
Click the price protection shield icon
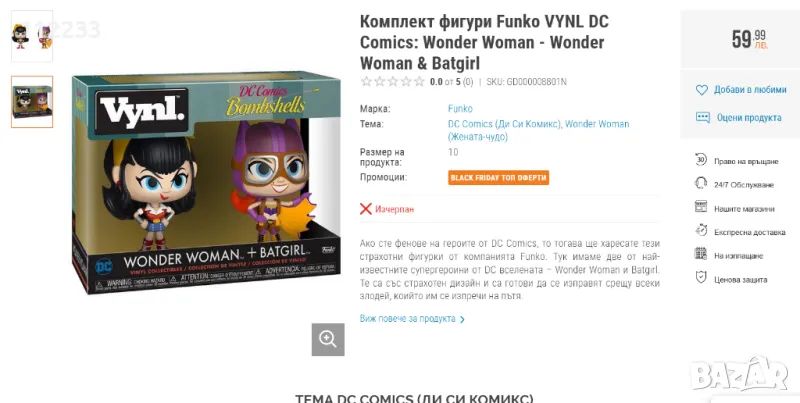701,278
